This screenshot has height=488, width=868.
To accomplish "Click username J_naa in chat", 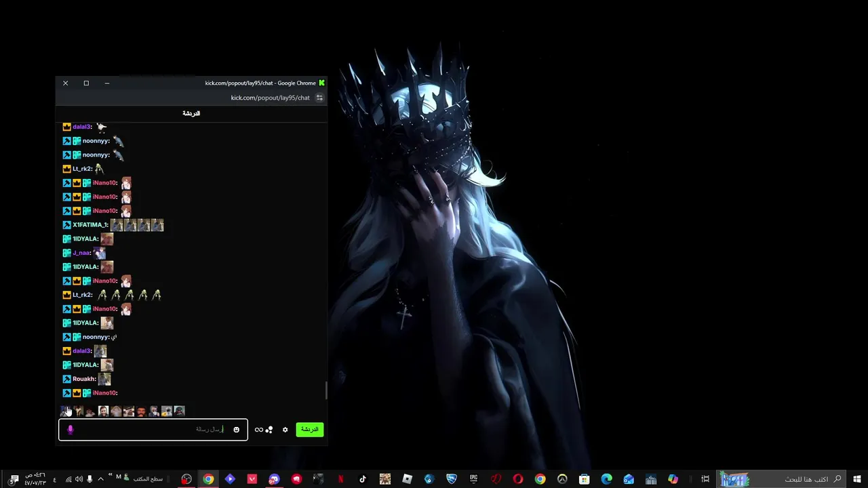I will click(x=81, y=253).
